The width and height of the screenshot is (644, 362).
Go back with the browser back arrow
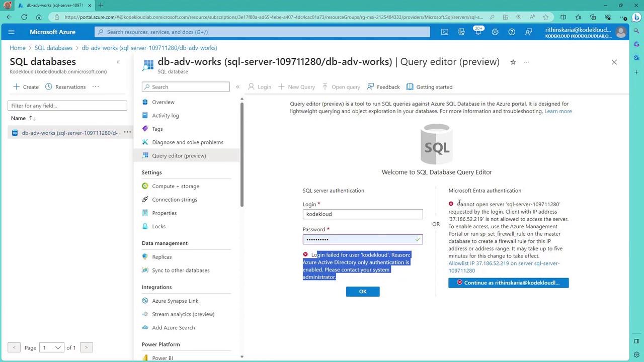[x=10, y=17]
